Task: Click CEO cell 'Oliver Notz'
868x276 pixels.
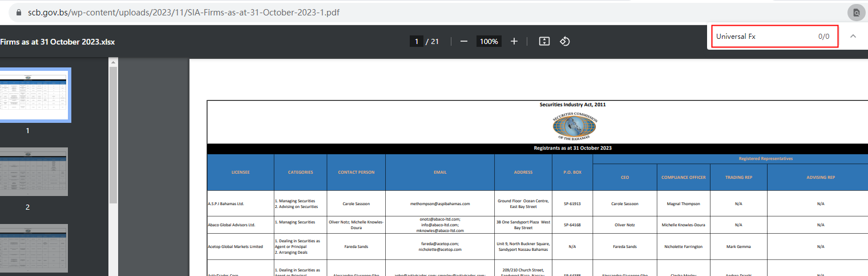Action: pos(625,225)
